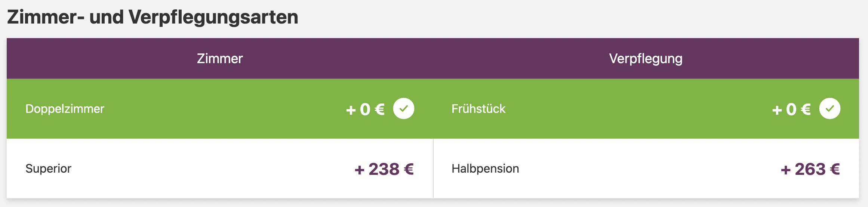Image resolution: width=868 pixels, height=207 pixels.
Task: Click the Doppelzimmer checkmark circle icon
Action: point(404,109)
